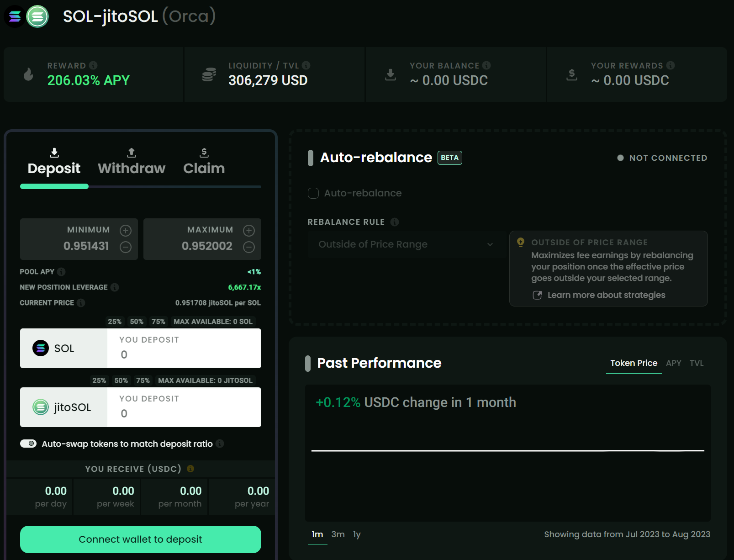Show 1y chart timeframe

[357, 534]
